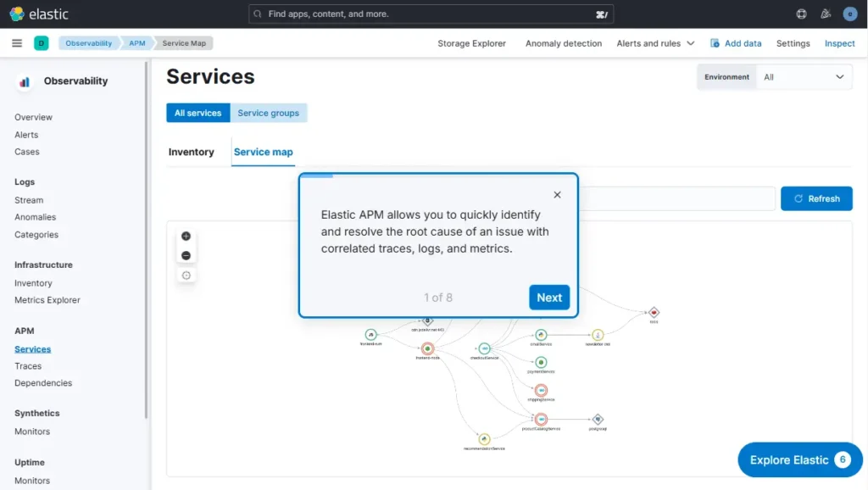
Task: Open Logs Anomalies
Action: tap(35, 217)
